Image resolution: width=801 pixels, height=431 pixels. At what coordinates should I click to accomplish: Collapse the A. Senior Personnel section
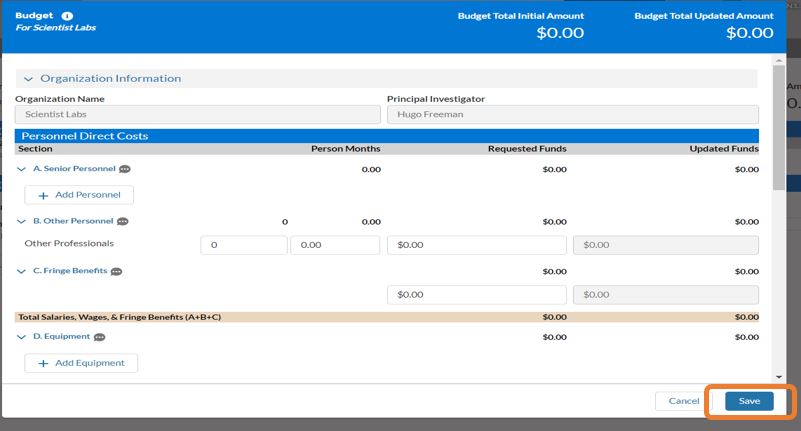22,170
